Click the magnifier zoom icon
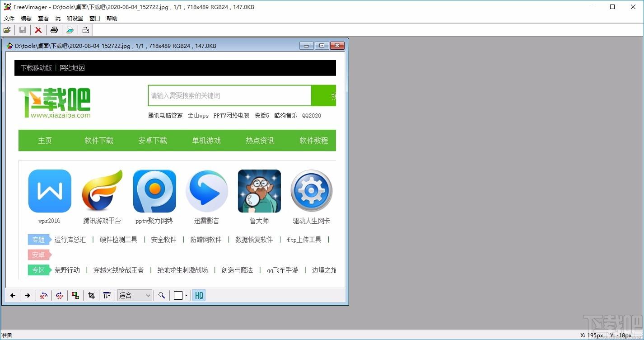 [x=161, y=296]
